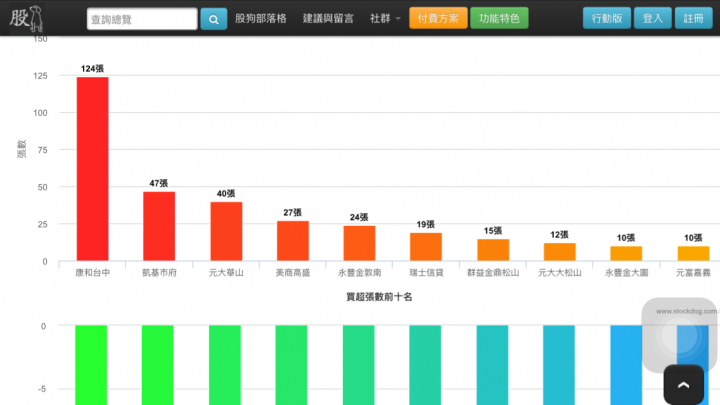Screen dimensions: 720x405
Task: Click the 凱基市府 axis label
Action: pyautogui.click(x=159, y=273)
